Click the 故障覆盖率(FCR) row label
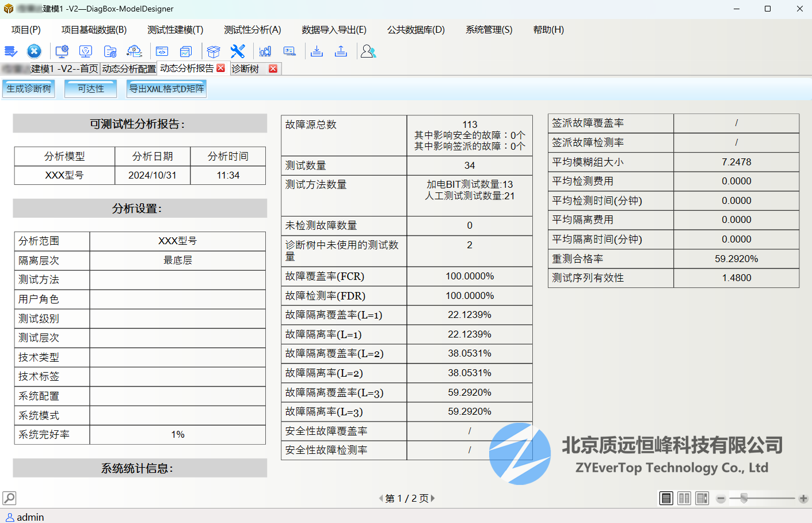812x523 pixels. (x=325, y=276)
